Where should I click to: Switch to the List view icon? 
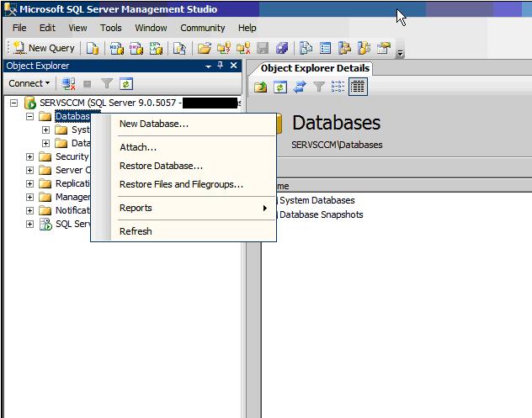coord(338,87)
